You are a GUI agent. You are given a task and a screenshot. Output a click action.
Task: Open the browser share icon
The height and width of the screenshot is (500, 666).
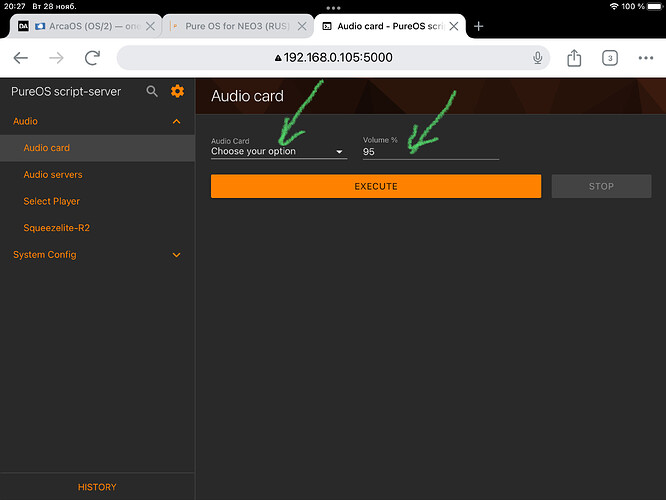(574, 58)
